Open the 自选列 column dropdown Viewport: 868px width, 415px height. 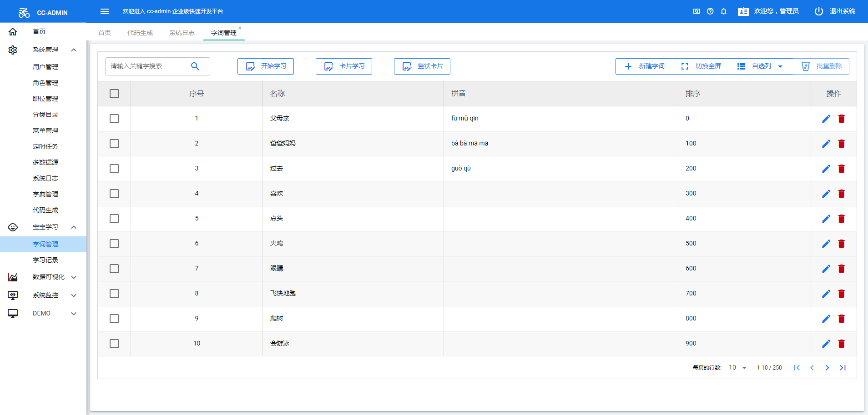pos(760,66)
